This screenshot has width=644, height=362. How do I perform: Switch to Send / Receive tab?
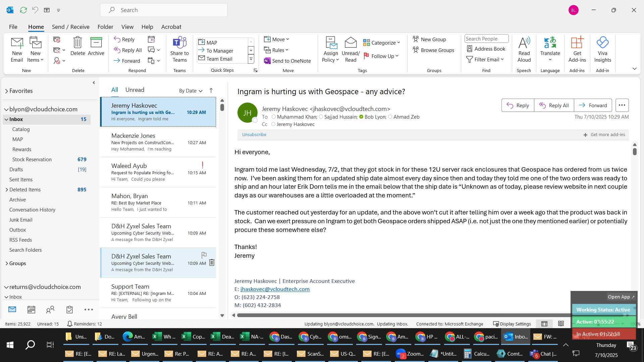pos(70,27)
